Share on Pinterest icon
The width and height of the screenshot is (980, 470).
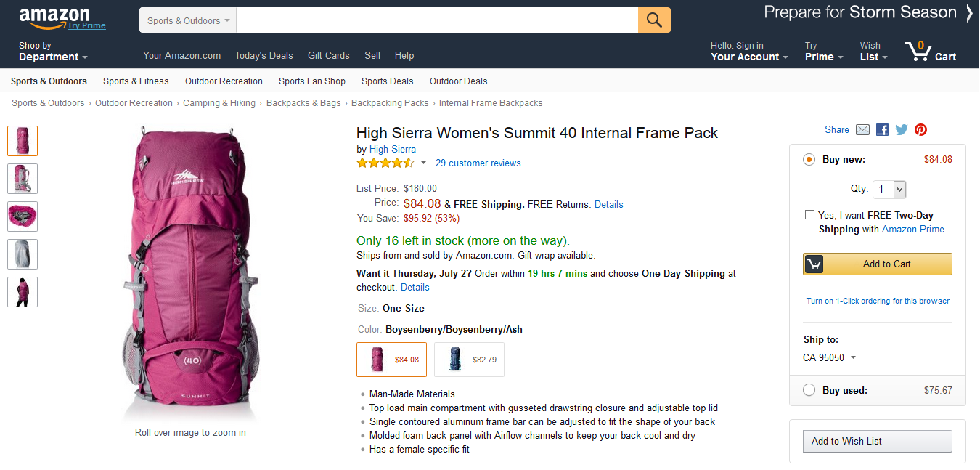coord(920,130)
